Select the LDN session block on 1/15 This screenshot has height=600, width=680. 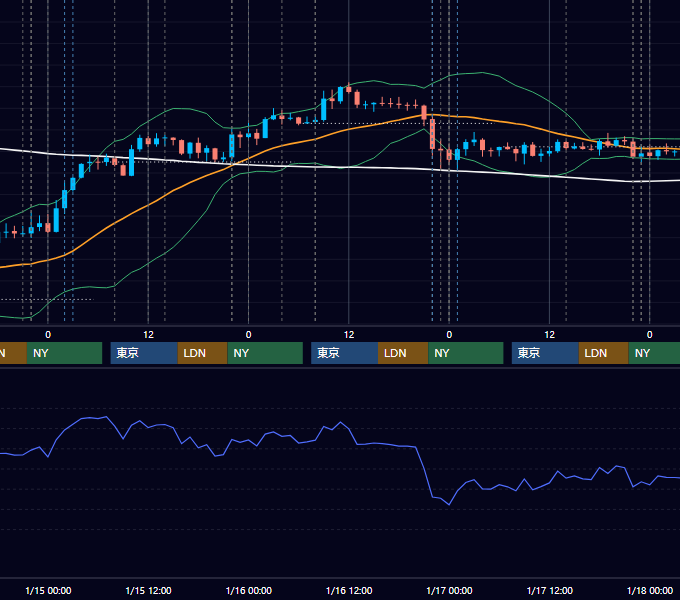pyautogui.click(x=203, y=353)
